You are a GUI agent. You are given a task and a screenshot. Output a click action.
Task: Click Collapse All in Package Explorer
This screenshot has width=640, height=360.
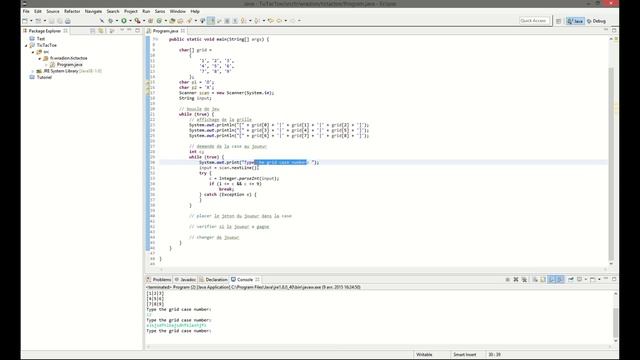point(93,31)
